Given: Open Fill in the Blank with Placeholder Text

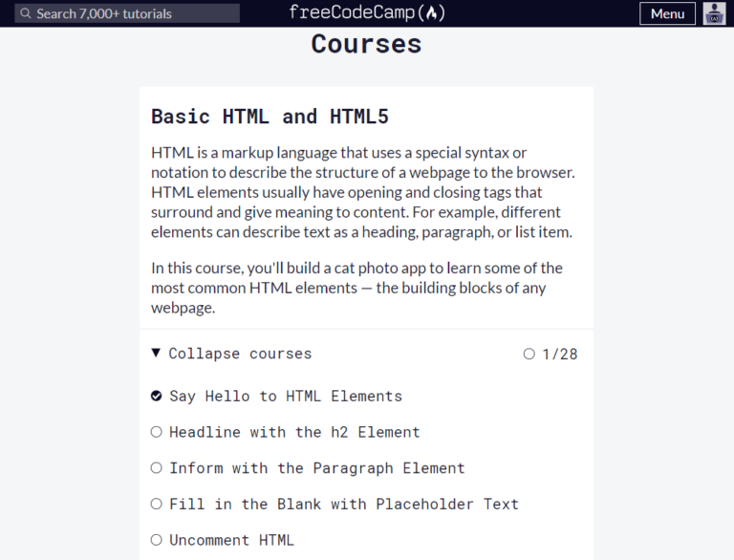Looking at the screenshot, I should 344,505.
